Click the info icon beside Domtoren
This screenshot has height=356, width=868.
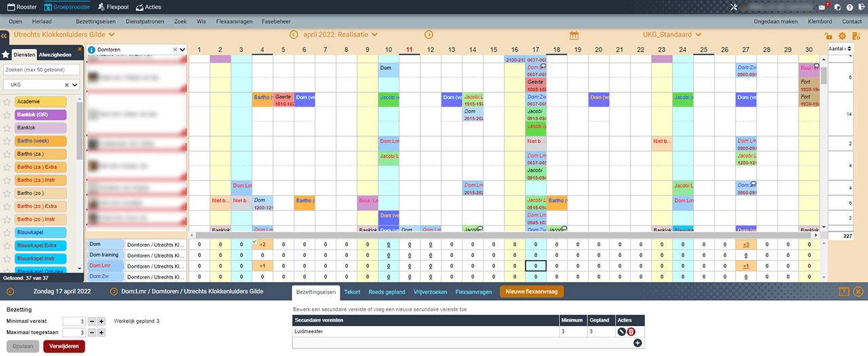[92, 50]
